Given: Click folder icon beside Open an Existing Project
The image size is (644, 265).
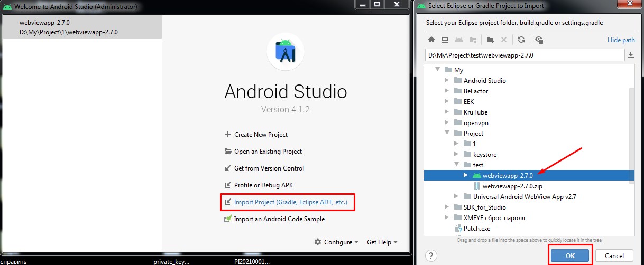Looking at the screenshot, I should pyautogui.click(x=228, y=152).
